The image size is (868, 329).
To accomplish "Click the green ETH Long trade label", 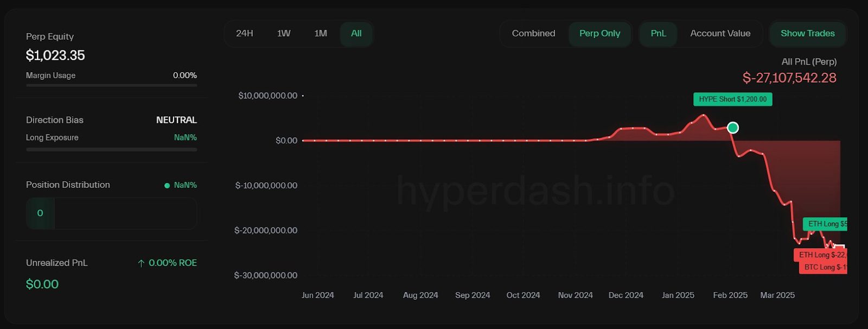I will (x=825, y=224).
